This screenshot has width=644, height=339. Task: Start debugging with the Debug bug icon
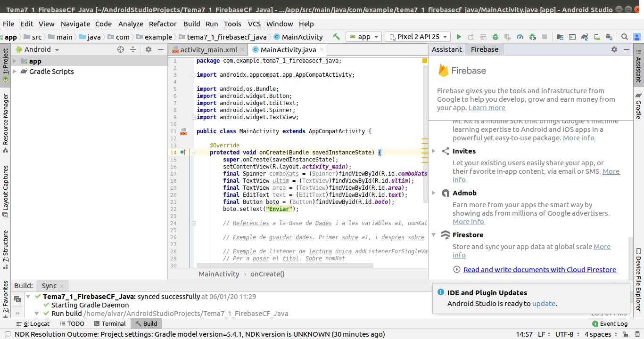[x=495, y=37]
